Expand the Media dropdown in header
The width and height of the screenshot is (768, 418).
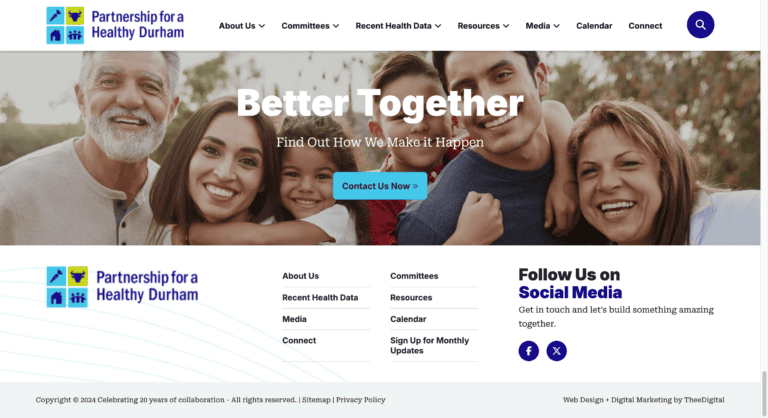coord(542,25)
